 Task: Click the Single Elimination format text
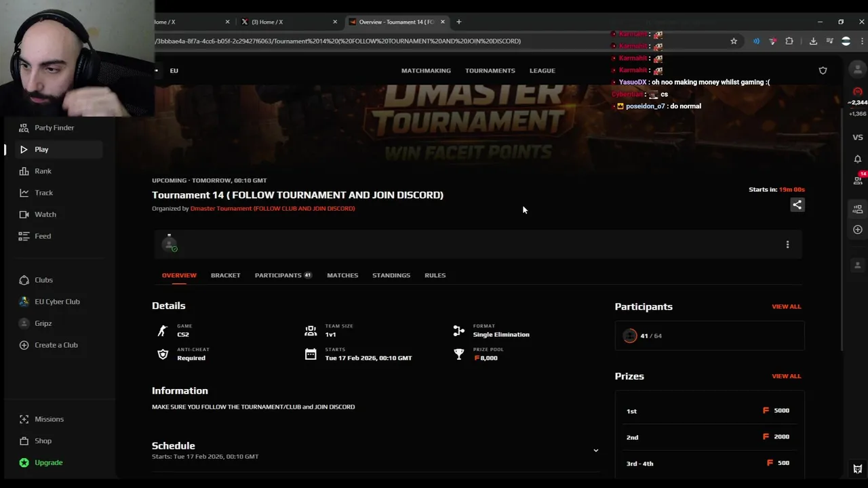pos(501,335)
